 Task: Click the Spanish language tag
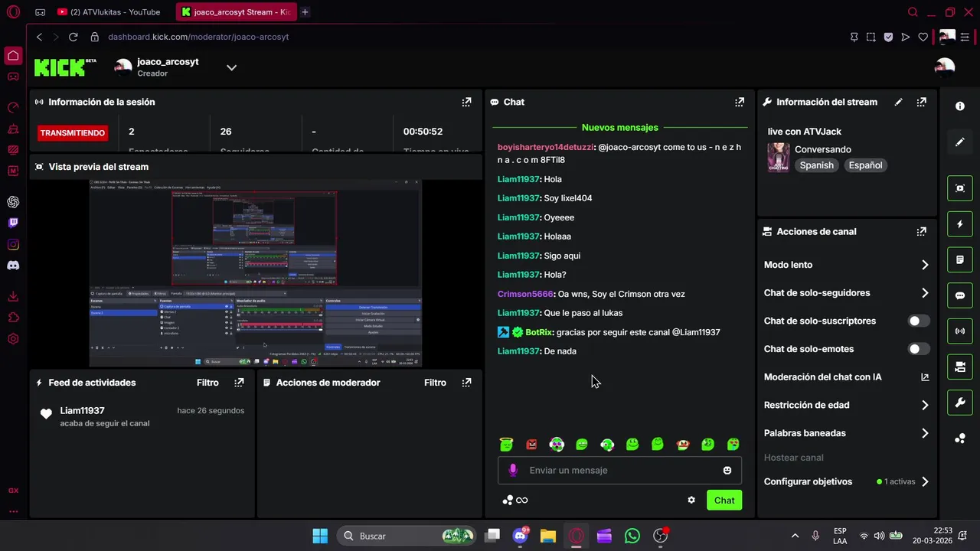[816, 165]
